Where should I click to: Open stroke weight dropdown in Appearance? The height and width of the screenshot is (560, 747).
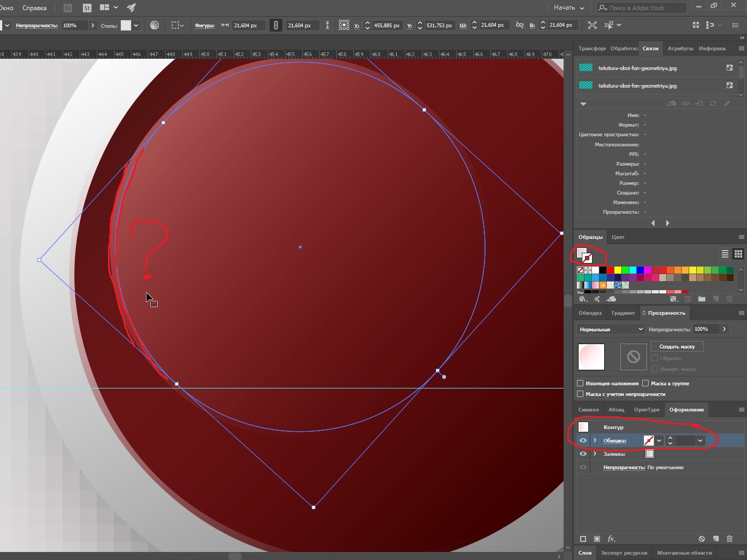(700, 440)
